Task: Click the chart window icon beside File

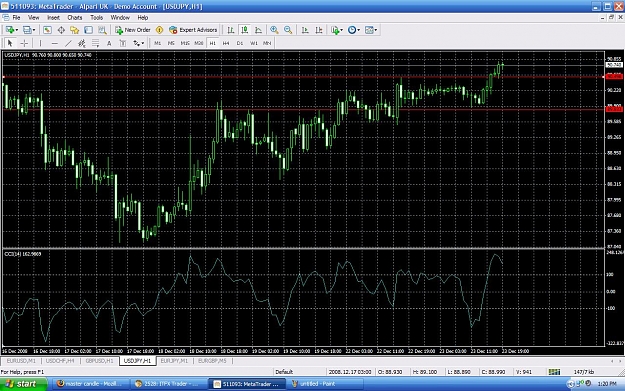Action: coord(6,18)
